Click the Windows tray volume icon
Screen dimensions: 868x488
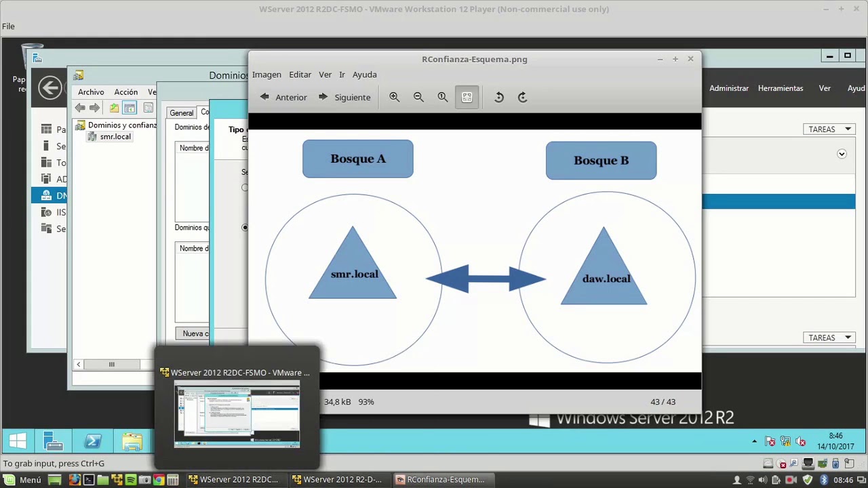[x=801, y=442]
